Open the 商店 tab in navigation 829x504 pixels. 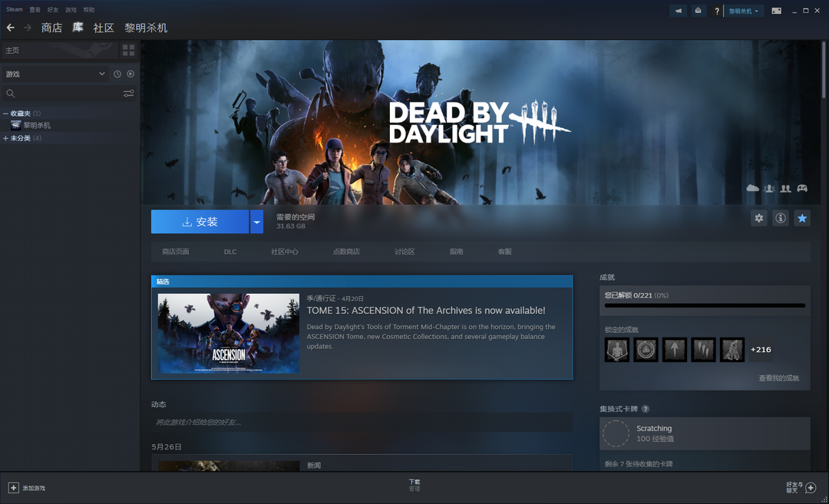coord(51,28)
